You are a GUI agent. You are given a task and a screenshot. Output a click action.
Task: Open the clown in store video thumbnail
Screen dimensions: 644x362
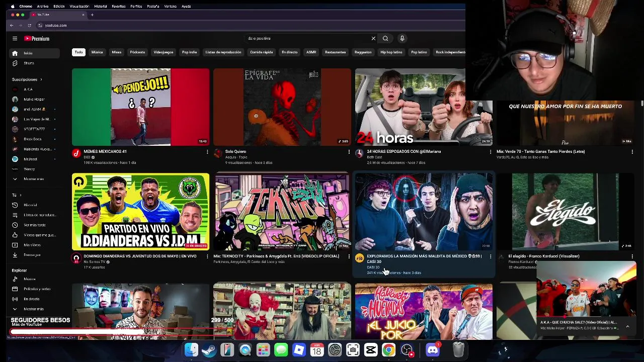click(282, 312)
